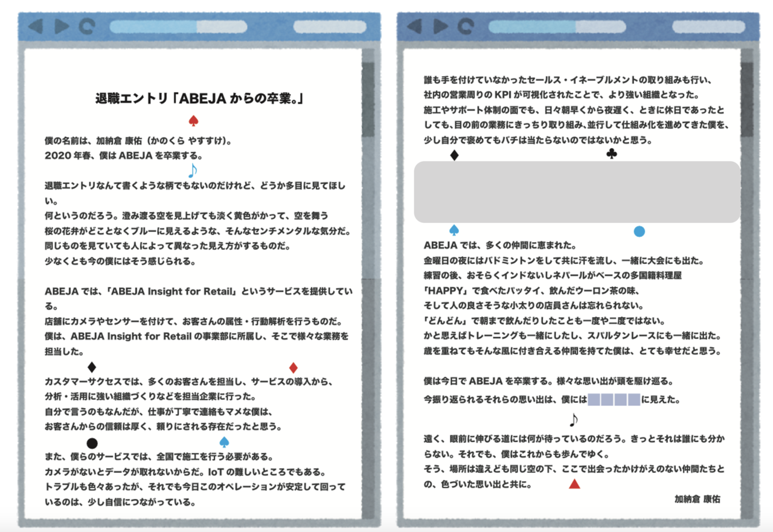The image size is (773, 532).
Task: Click the gray hidden block in the right page
Action: [577, 192]
